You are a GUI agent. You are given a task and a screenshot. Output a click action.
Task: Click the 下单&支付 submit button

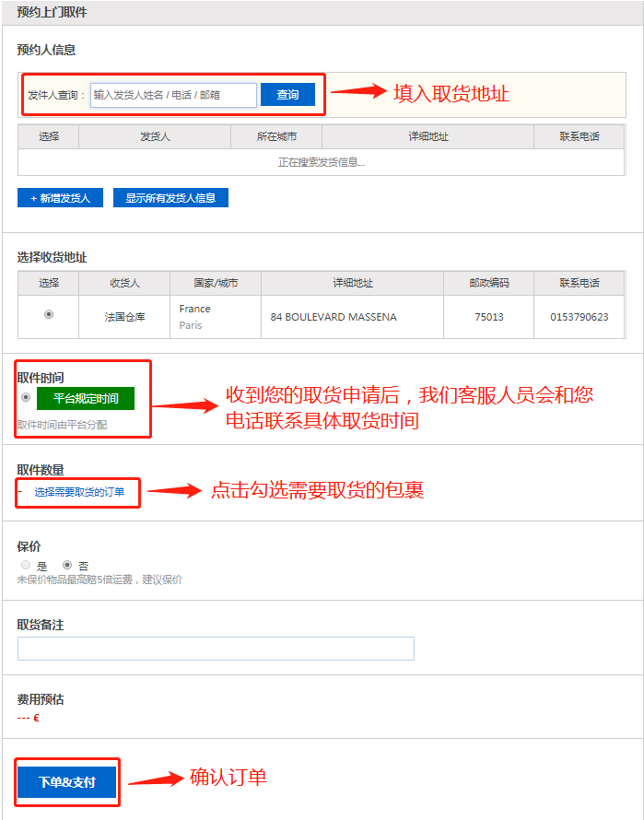(x=67, y=782)
